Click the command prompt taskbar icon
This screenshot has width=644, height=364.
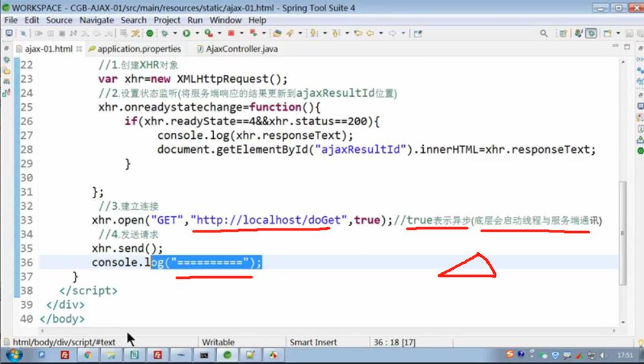tap(204, 355)
